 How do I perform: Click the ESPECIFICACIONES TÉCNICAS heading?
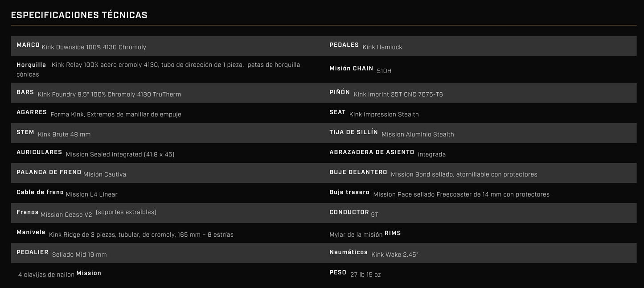(79, 15)
